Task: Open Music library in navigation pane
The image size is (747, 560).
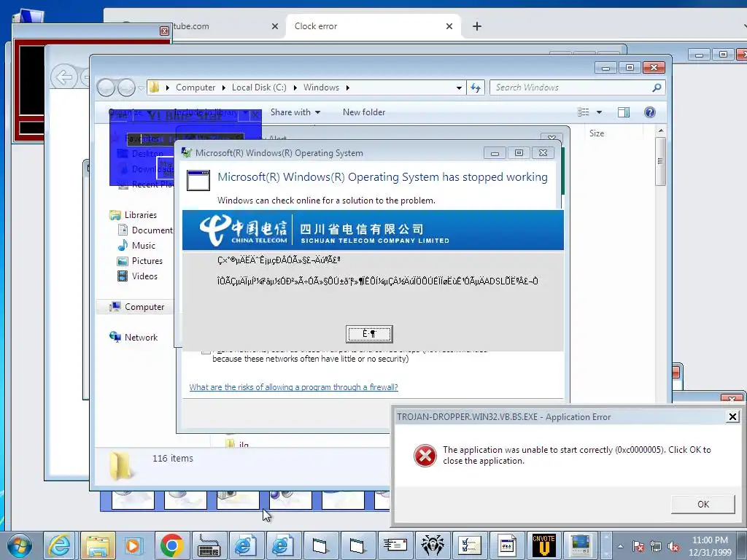Action: pyautogui.click(x=144, y=245)
